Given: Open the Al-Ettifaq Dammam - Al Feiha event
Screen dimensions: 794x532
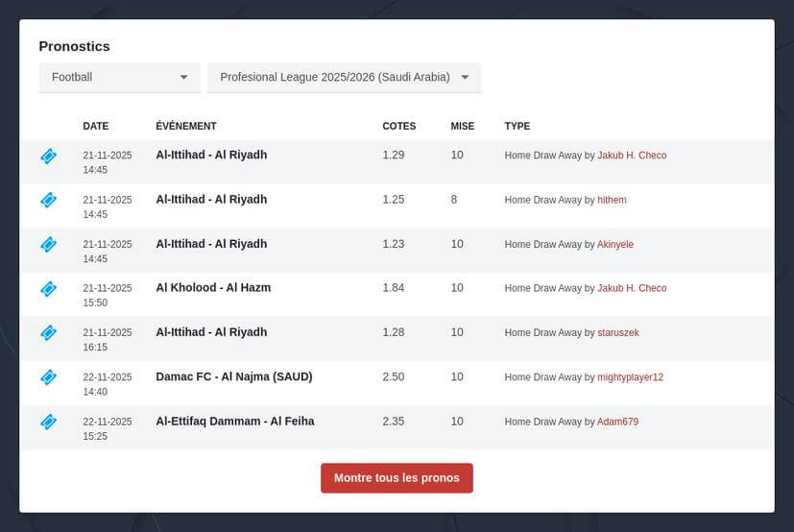Looking at the screenshot, I should pyautogui.click(x=234, y=421).
